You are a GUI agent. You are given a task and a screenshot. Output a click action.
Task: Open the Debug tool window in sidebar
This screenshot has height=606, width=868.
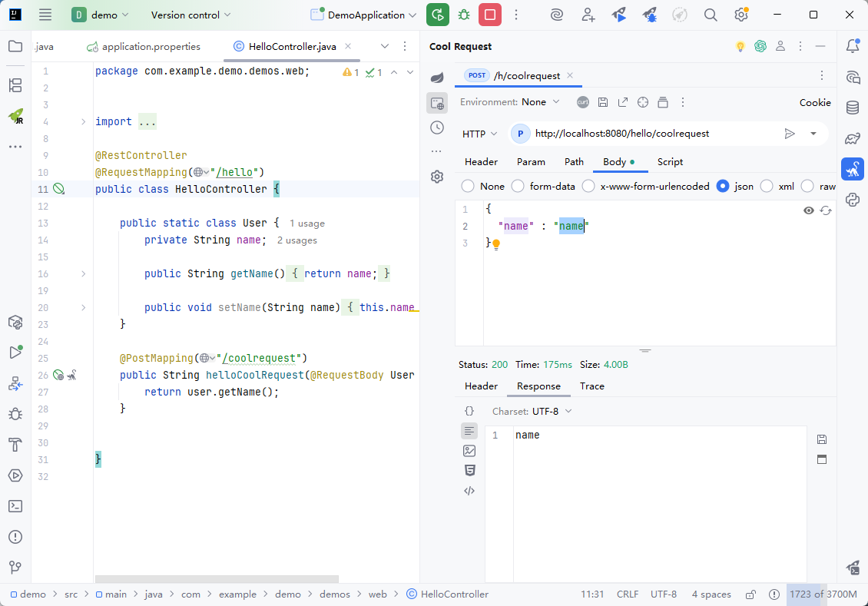click(x=15, y=414)
